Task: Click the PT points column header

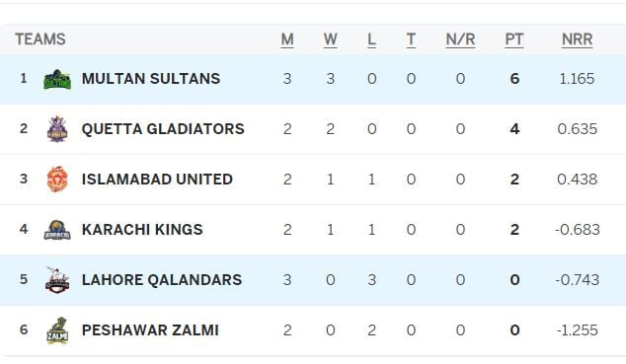Action: [x=513, y=39]
